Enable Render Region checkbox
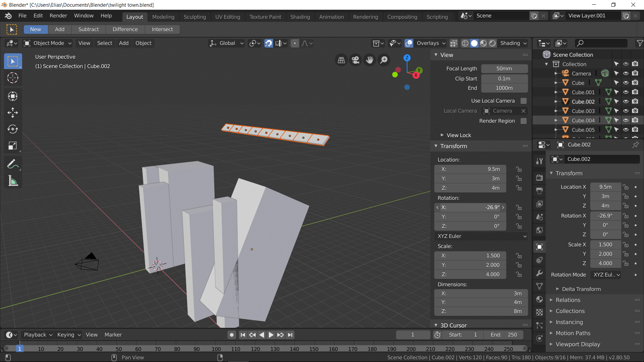This screenshot has width=644, height=362. (x=524, y=121)
